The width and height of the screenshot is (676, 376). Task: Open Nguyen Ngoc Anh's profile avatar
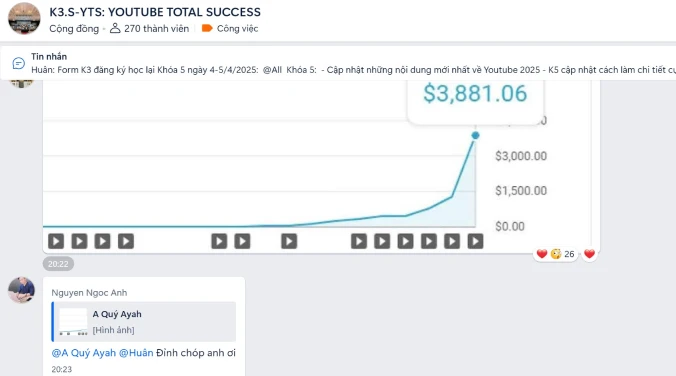point(21,290)
